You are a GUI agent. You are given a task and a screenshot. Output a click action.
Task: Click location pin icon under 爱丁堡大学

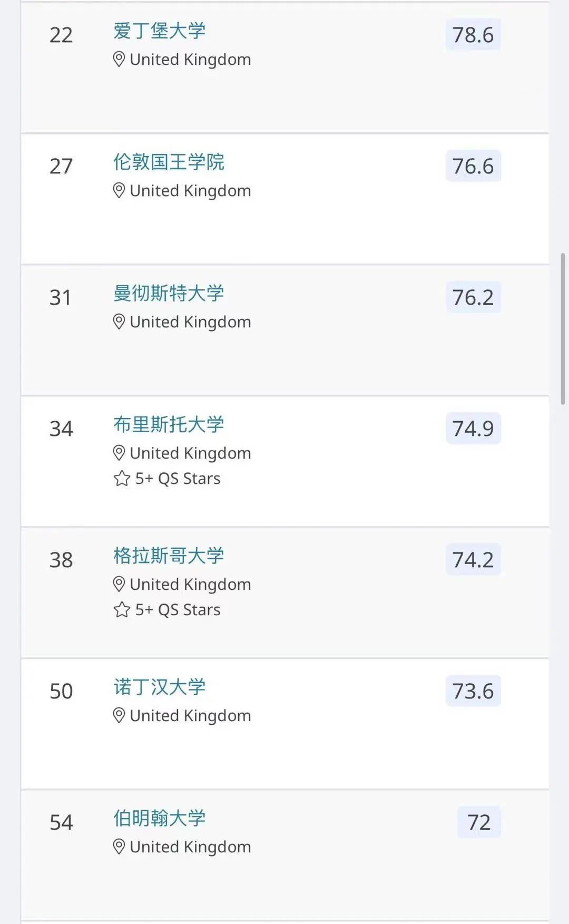[x=119, y=60]
